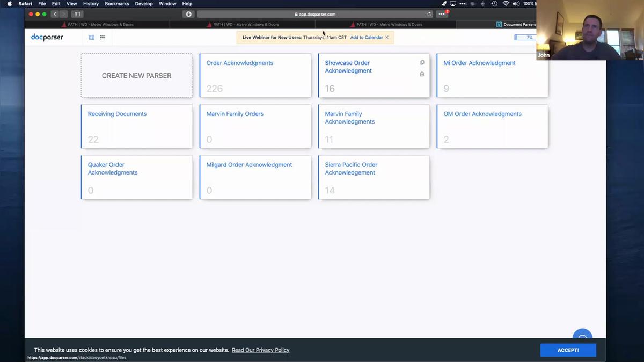The image size is (644, 362).
Task: Click the app.docparser.com address field
Action: [x=315, y=14]
